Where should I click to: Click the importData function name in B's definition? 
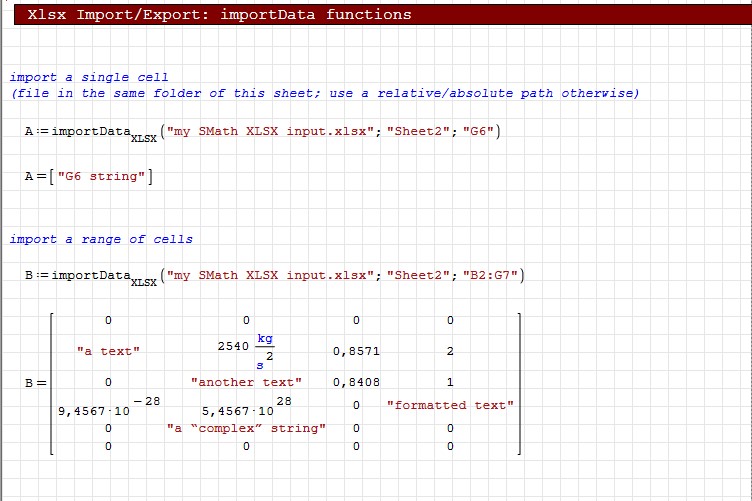tap(91, 275)
